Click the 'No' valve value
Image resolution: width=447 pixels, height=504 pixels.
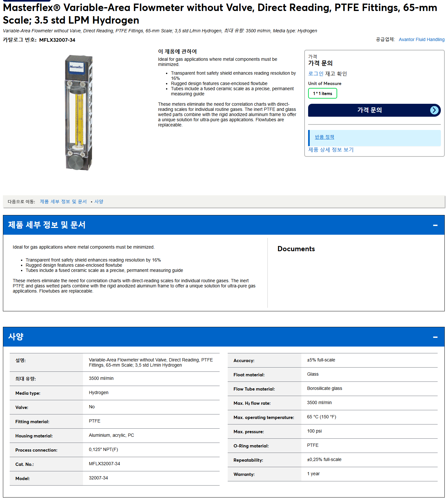pyautogui.click(x=92, y=407)
